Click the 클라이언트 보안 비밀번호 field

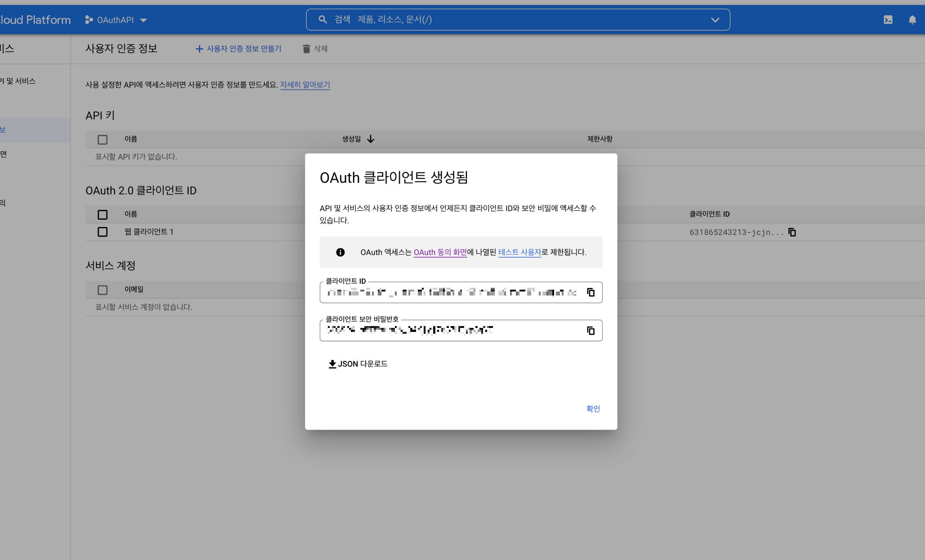click(451, 330)
